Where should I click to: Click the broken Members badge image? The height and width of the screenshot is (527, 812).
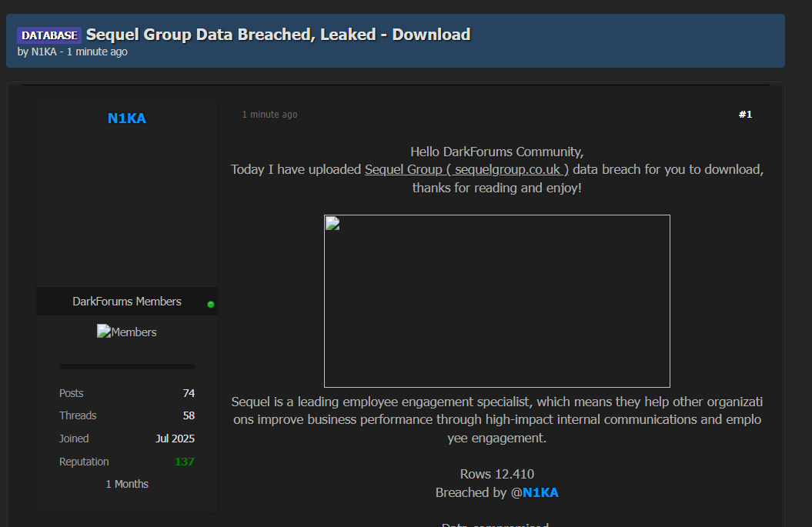(127, 332)
